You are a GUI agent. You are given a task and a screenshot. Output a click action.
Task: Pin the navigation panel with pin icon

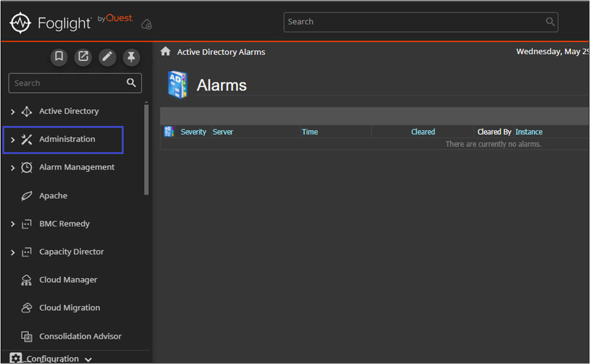point(131,57)
